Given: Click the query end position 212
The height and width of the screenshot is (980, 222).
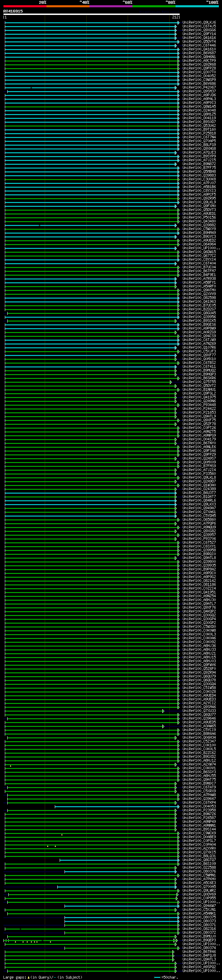Looking at the screenshot, I should pyautogui.click(x=175, y=17).
